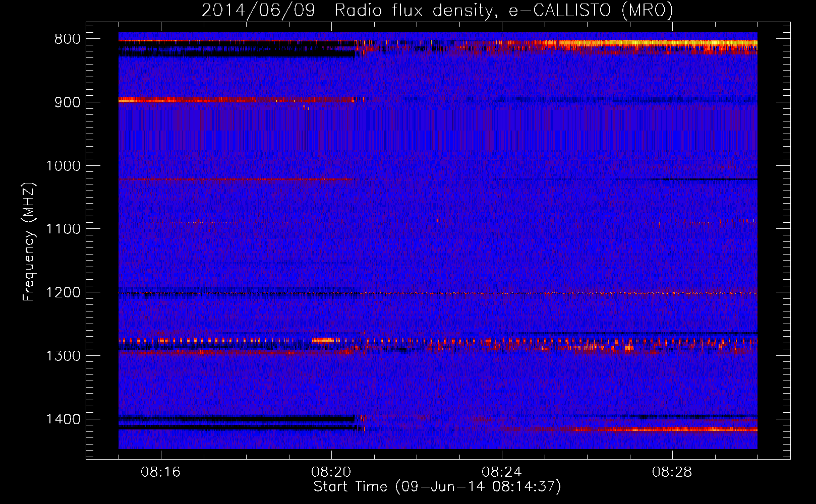Click the 08:16 time axis label

[161, 472]
